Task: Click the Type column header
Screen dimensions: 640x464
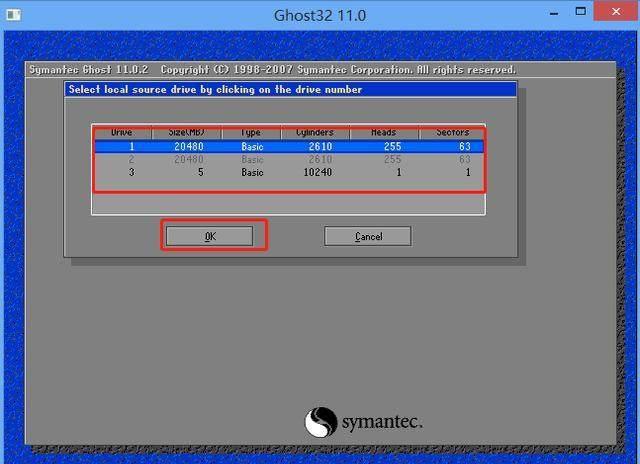Action: tap(251, 132)
